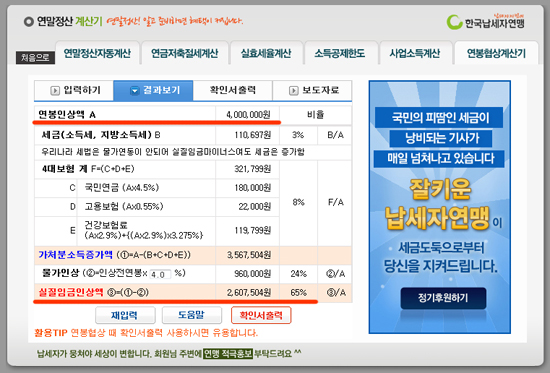Open the 사업소득계산 tab
Image resolution: width=550 pixels, height=373 pixels.
coord(415,53)
